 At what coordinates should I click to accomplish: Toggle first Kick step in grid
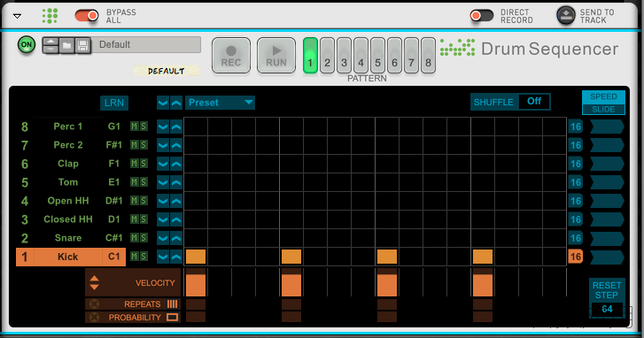point(196,257)
